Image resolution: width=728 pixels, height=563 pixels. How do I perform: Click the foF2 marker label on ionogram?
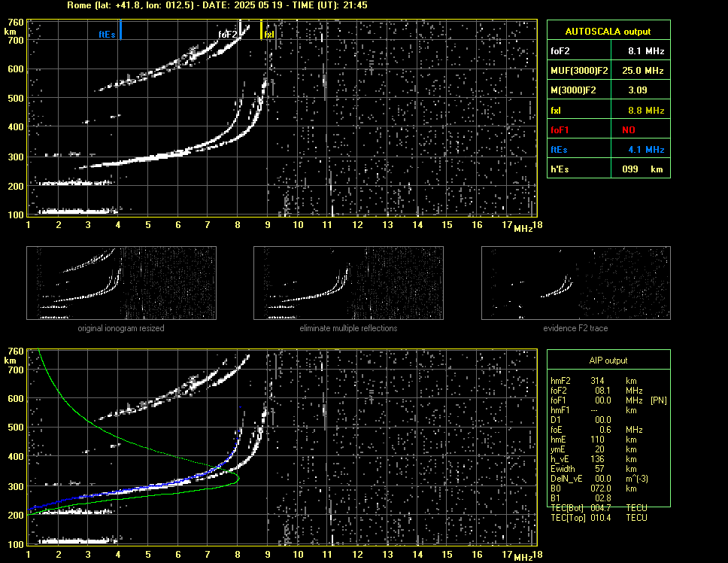click(228, 35)
